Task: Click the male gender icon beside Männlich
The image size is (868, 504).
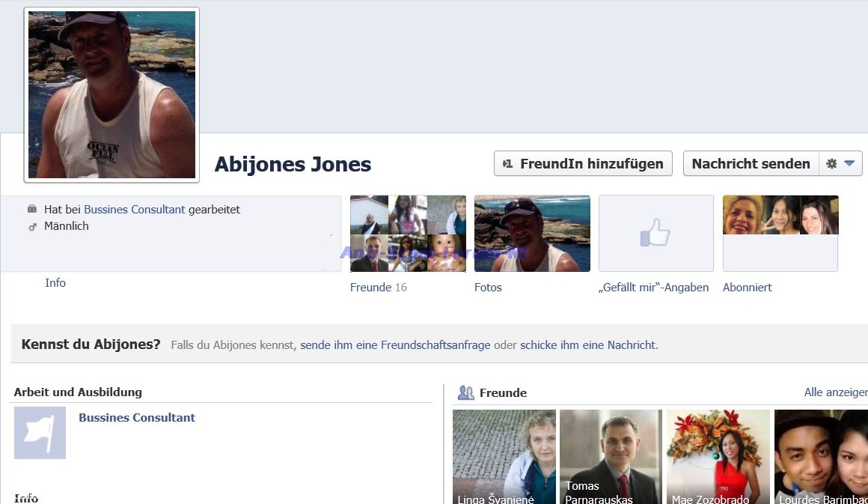Action: [32, 226]
